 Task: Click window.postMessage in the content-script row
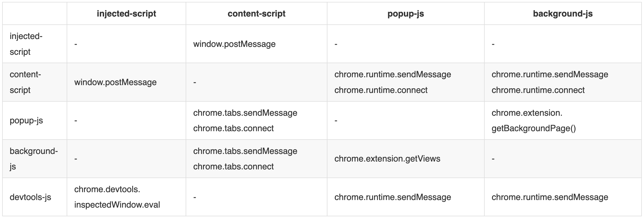tap(115, 82)
